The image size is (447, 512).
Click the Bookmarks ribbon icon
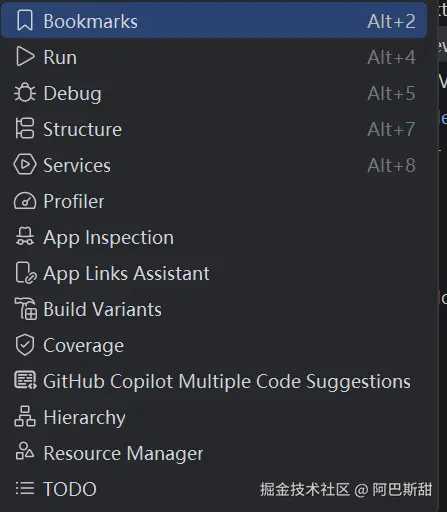(25, 21)
